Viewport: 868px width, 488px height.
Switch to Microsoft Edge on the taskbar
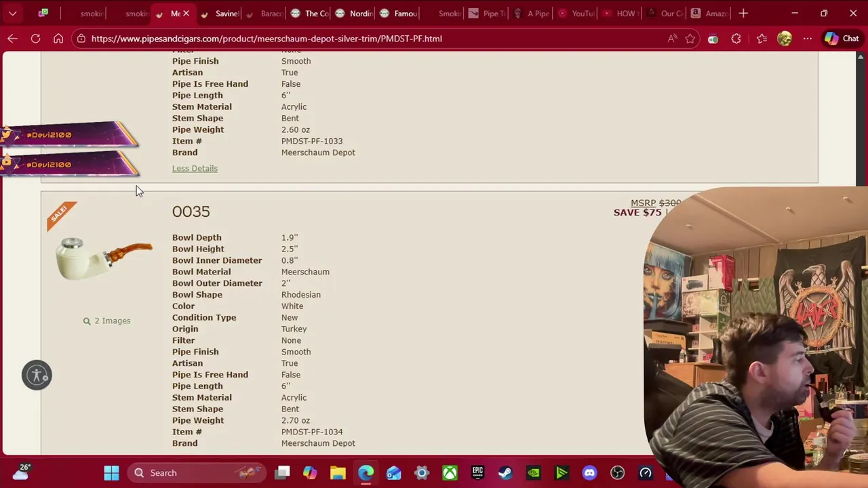point(366,472)
